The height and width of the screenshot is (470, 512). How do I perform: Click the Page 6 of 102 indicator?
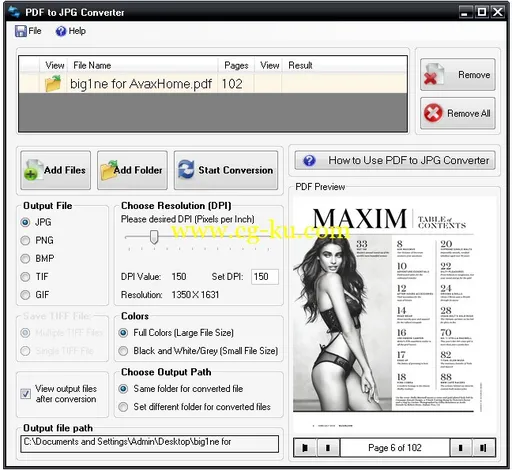coord(395,448)
